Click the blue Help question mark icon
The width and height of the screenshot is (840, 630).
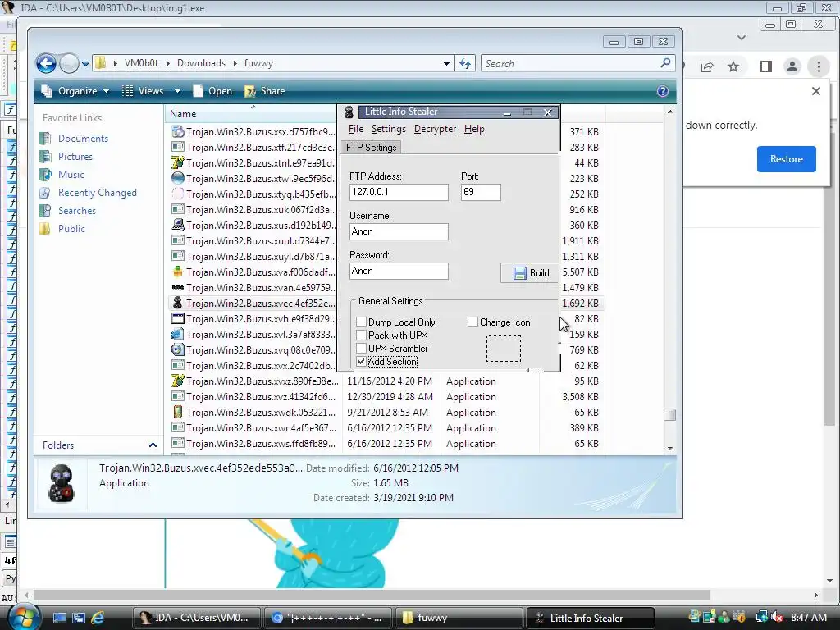pyautogui.click(x=663, y=91)
